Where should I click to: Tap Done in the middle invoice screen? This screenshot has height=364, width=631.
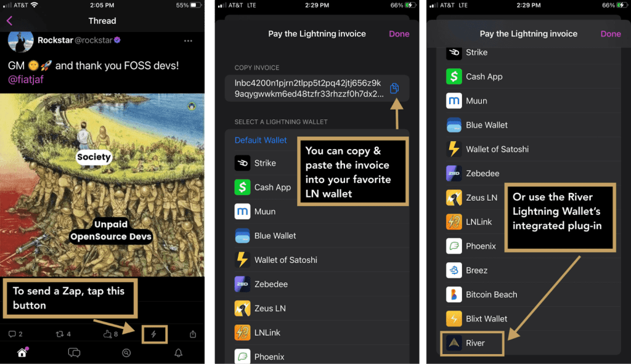[x=399, y=34]
